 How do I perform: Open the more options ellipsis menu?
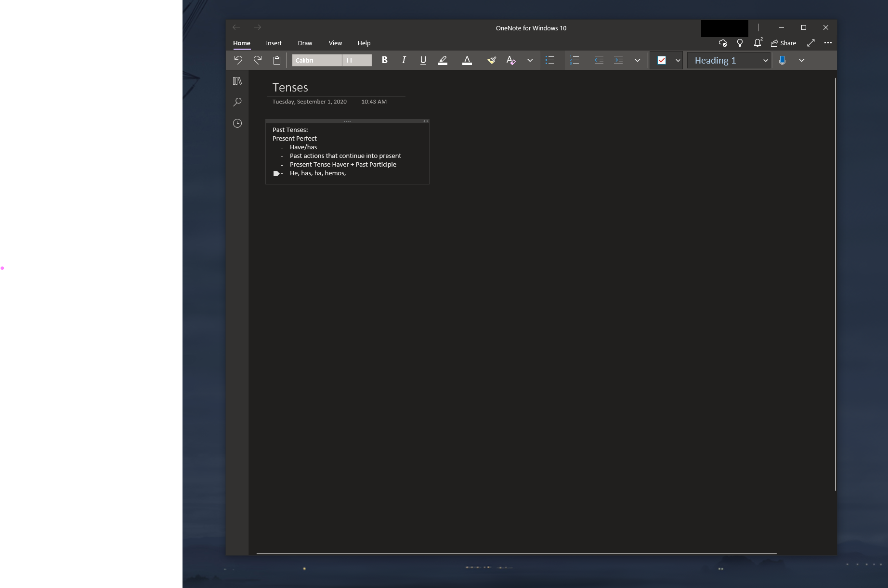[828, 43]
